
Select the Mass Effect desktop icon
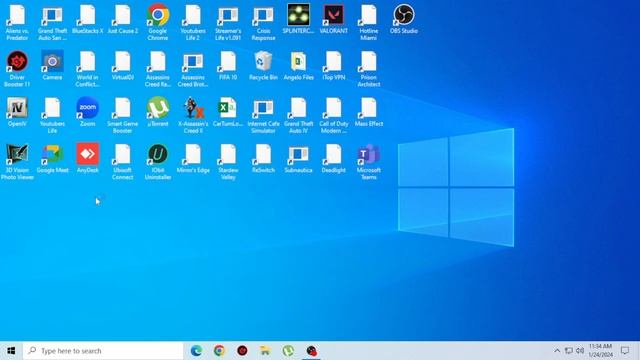369,112
